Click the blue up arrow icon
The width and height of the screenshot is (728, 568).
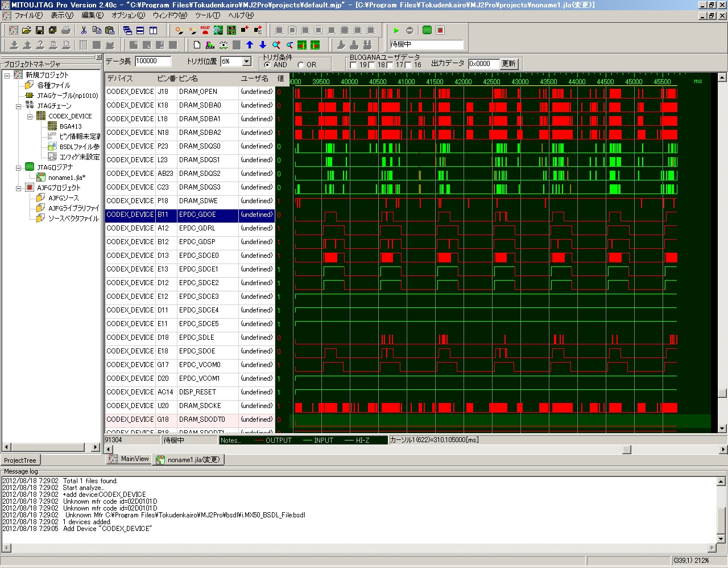click(250, 45)
